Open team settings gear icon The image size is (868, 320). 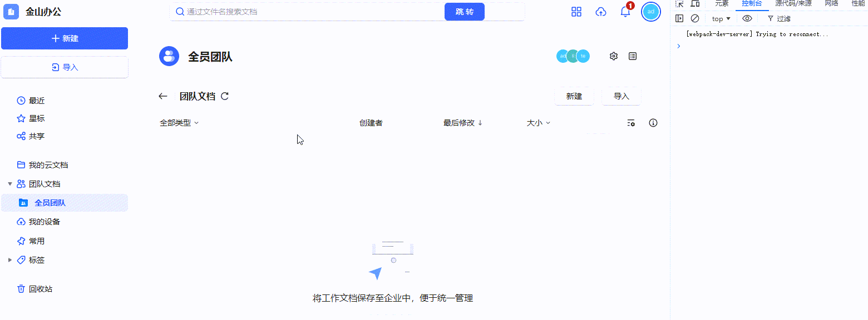point(614,56)
